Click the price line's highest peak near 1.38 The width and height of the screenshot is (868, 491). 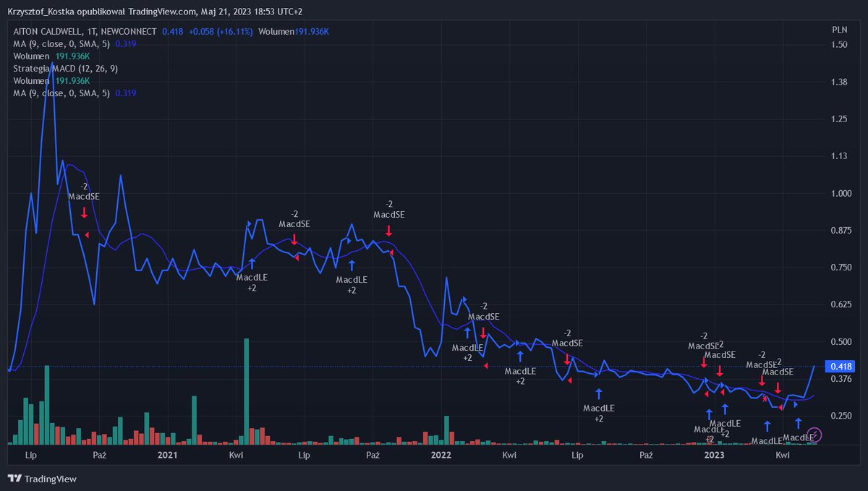pos(51,65)
